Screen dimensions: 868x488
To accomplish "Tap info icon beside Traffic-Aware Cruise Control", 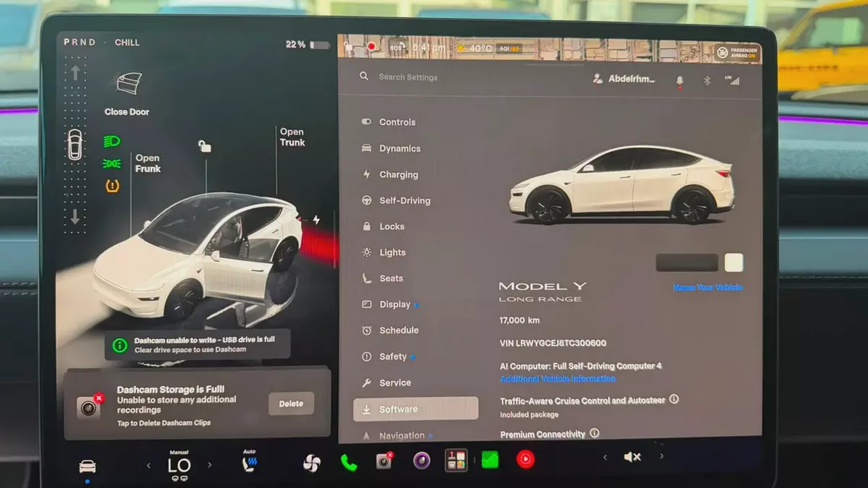I will [x=674, y=399].
